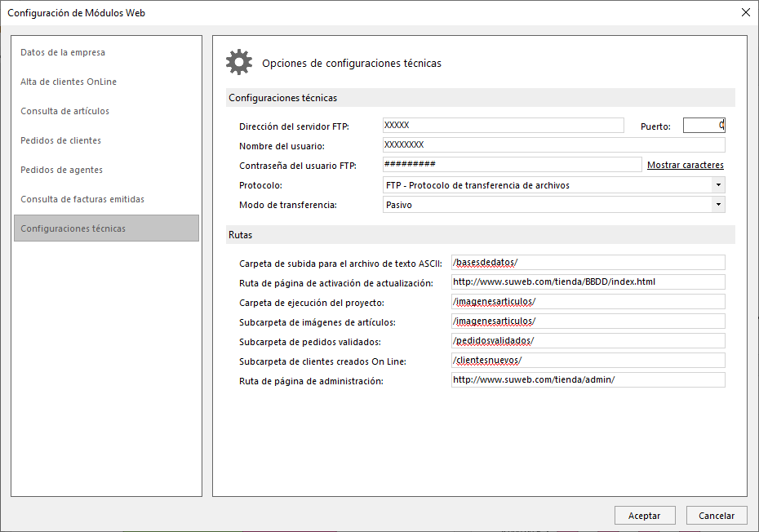Select Configuraciones técnicas in sidebar

pyautogui.click(x=106, y=228)
